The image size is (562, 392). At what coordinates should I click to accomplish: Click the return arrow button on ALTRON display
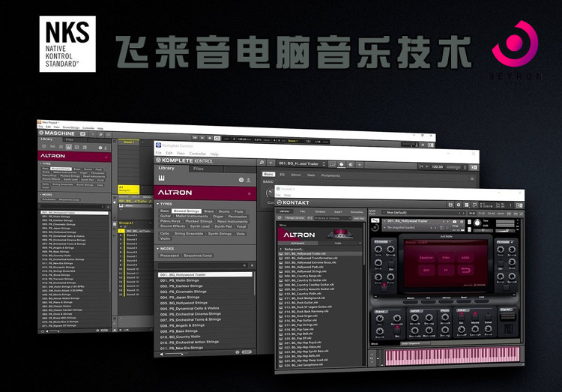point(465,271)
